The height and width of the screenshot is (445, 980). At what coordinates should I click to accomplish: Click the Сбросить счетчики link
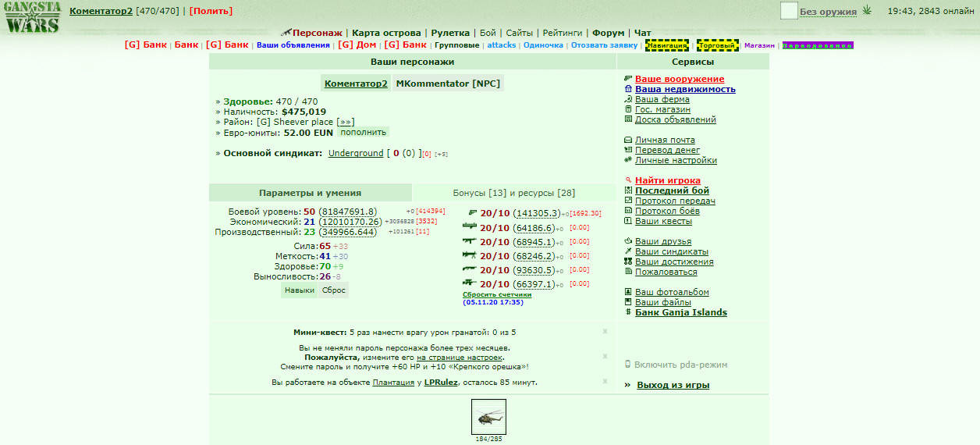(497, 294)
